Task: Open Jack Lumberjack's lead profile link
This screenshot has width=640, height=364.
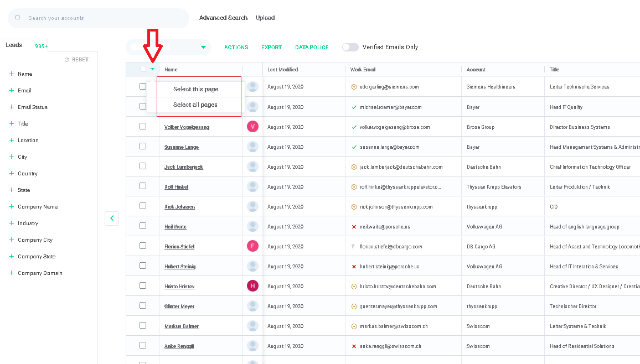Action: 183,167
